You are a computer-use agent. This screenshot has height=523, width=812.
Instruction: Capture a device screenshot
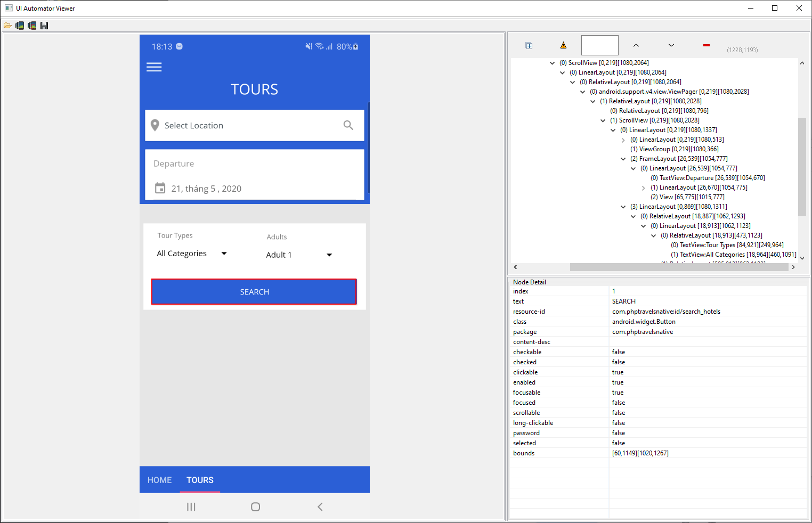point(20,26)
